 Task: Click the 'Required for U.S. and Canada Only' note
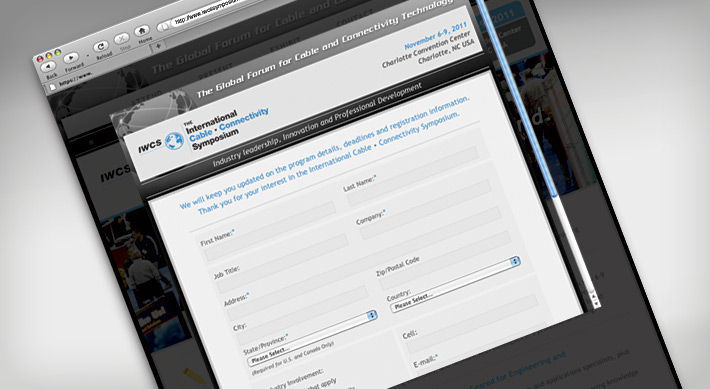[x=293, y=359]
